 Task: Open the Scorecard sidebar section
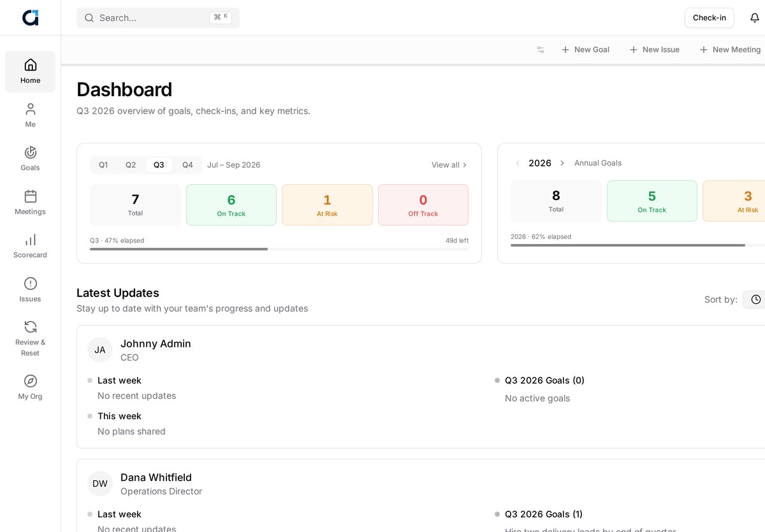pyautogui.click(x=30, y=246)
